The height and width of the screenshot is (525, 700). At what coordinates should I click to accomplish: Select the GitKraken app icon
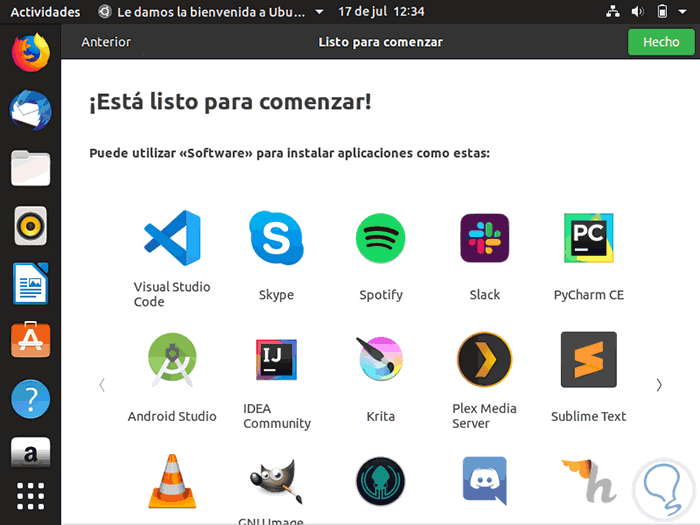pos(381,481)
